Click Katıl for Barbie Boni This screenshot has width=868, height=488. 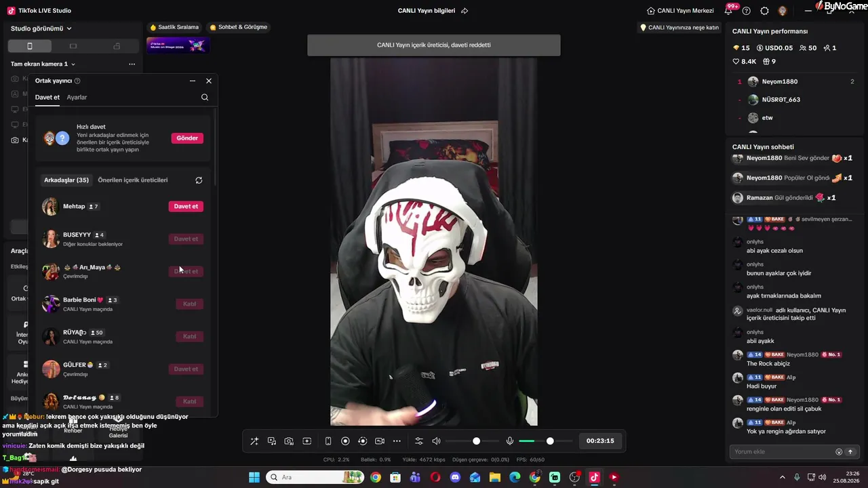point(189,304)
